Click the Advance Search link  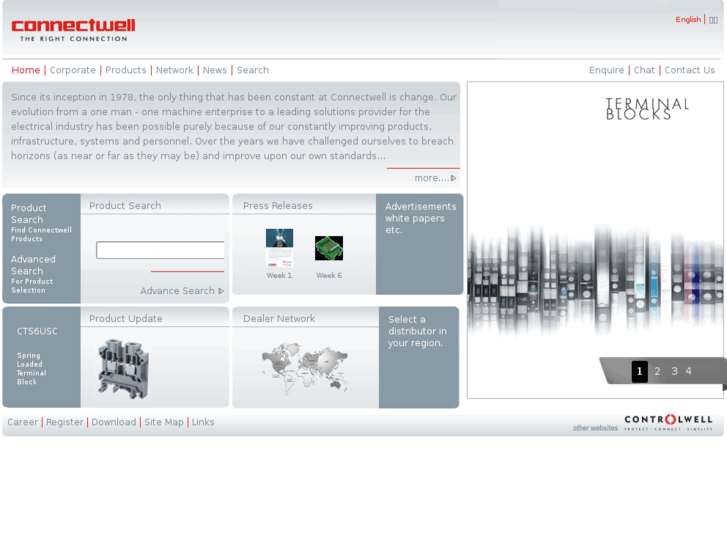tap(178, 291)
